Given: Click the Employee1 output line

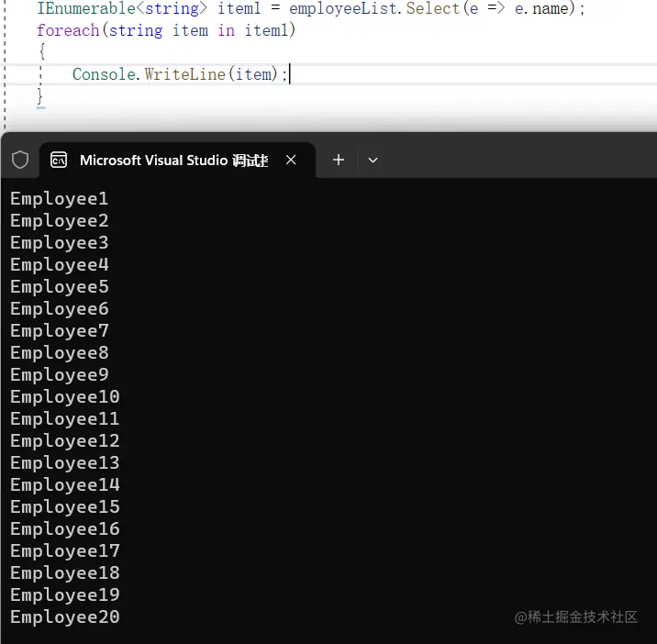Looking at the screenshot, I should (59, 198).
